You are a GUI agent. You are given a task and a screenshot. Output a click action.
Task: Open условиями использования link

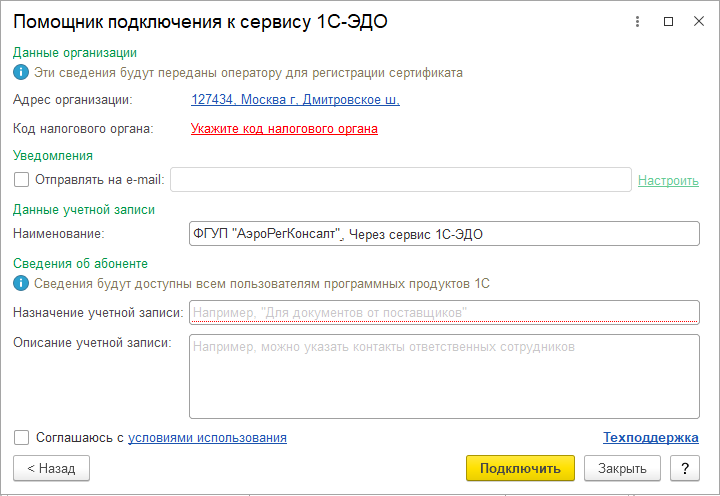point(207,437)
